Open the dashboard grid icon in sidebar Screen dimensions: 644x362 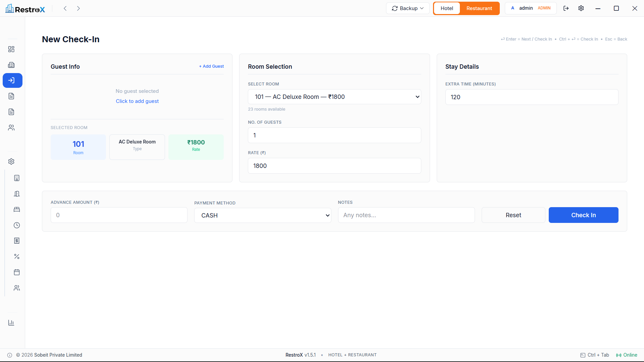11,49
